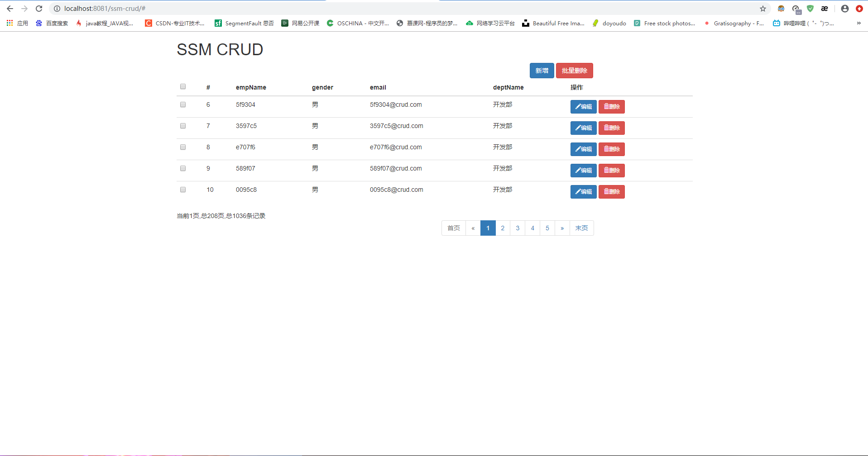The image size is (868, 456).
Task: Open the 网易公开课 bookmark
Action: (300, 23)
